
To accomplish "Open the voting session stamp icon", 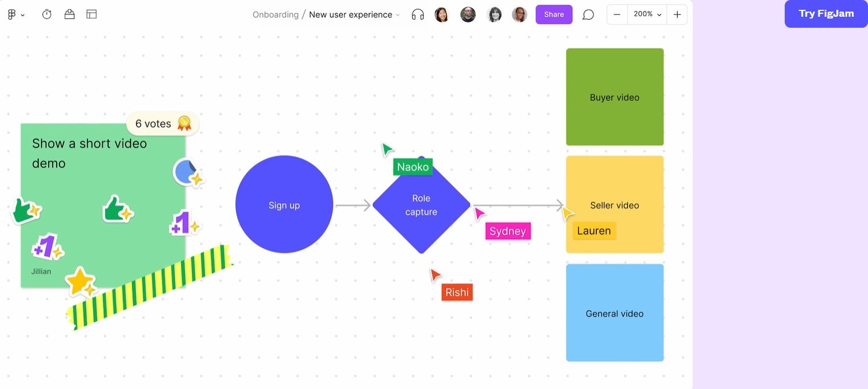I will (69, 14).
